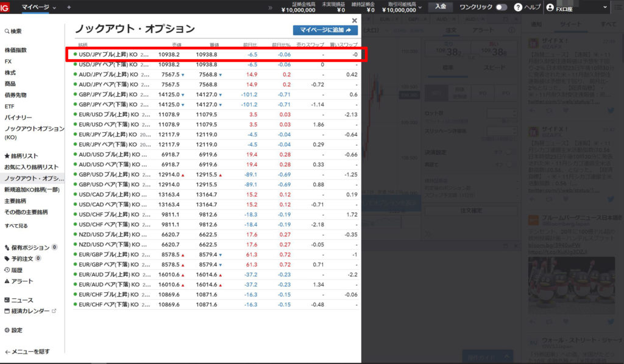Screen dimensions: 624x364
Task: Select USD/CAD ベア(下落) KO row
Action: [216, 205]
